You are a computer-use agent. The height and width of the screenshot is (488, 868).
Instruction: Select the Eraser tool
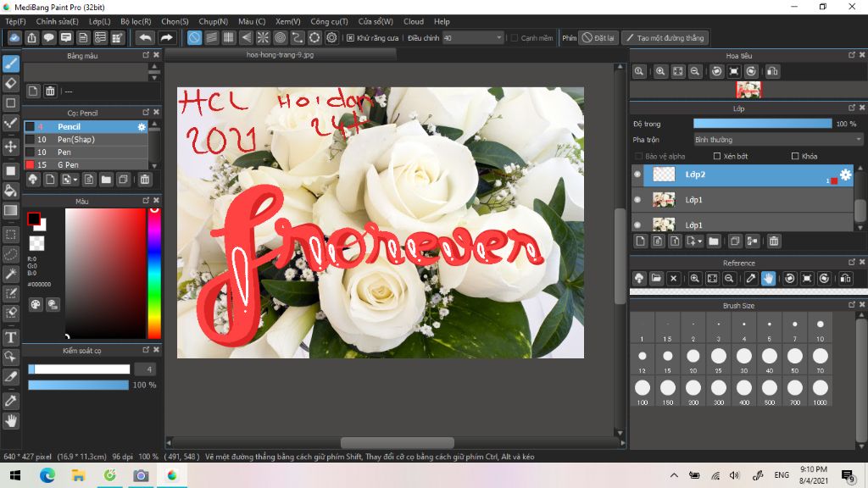coord(10,83)
